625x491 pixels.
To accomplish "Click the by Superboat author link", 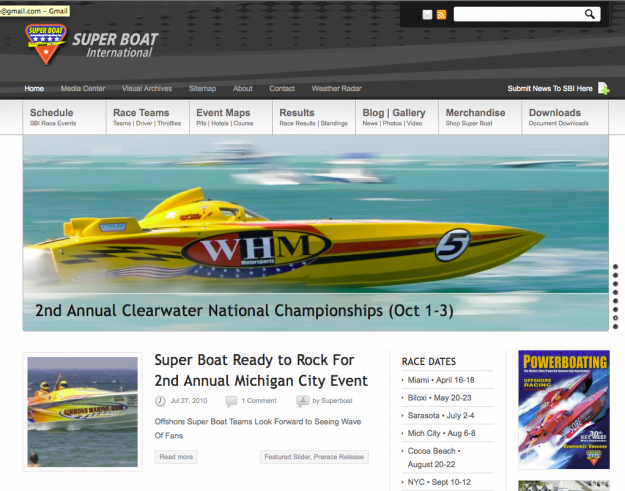I will 332,401.
